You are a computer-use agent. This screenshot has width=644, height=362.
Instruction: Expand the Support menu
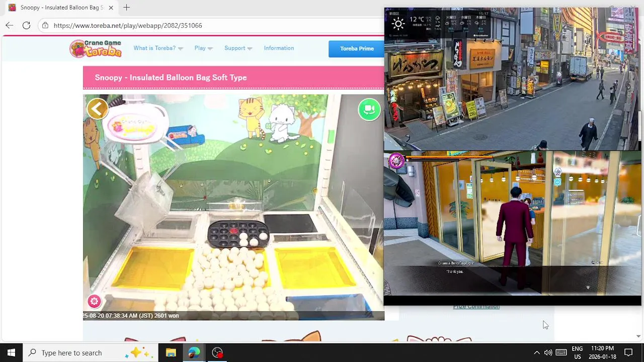[x=238, y=48]
